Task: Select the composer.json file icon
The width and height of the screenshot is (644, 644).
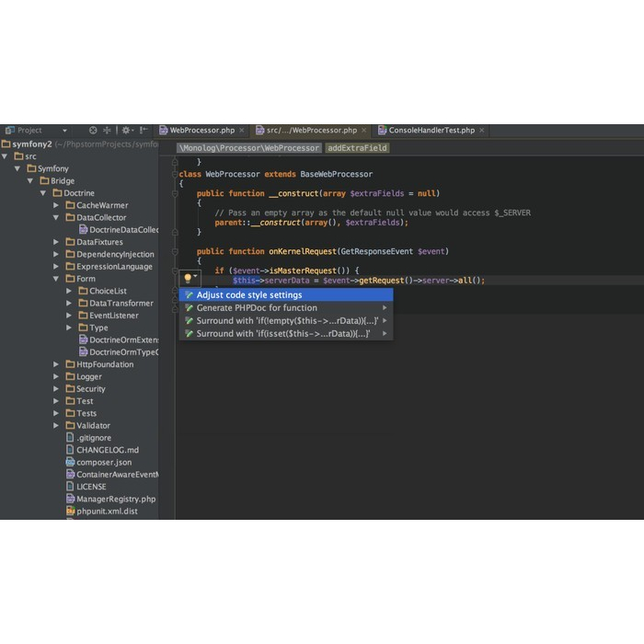Action: (70, 462)
